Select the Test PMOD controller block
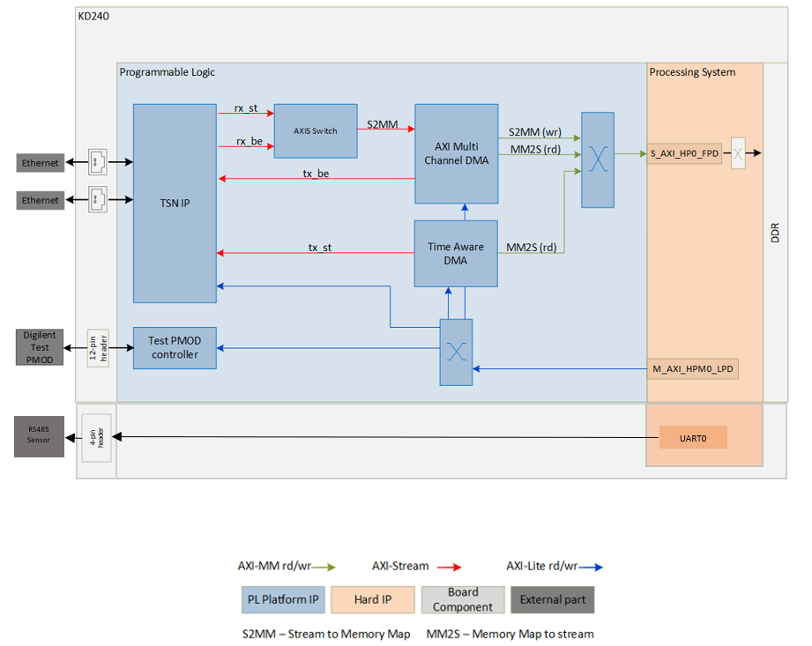The width and height of the screenshot is (812, 646). [x=174, y=347]
